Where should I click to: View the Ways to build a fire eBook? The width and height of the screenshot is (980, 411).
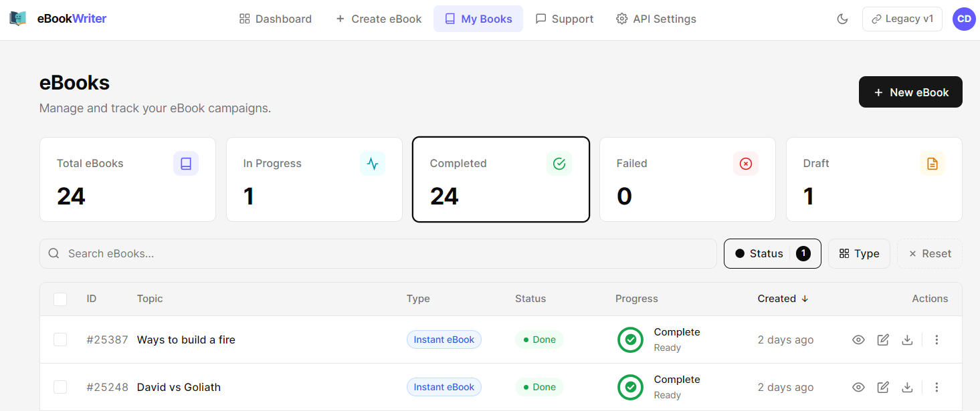(859, 339)
